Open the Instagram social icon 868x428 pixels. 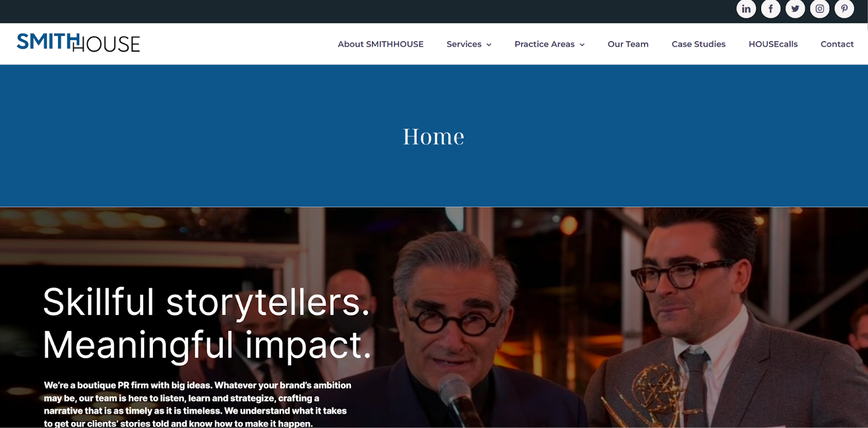820,9
